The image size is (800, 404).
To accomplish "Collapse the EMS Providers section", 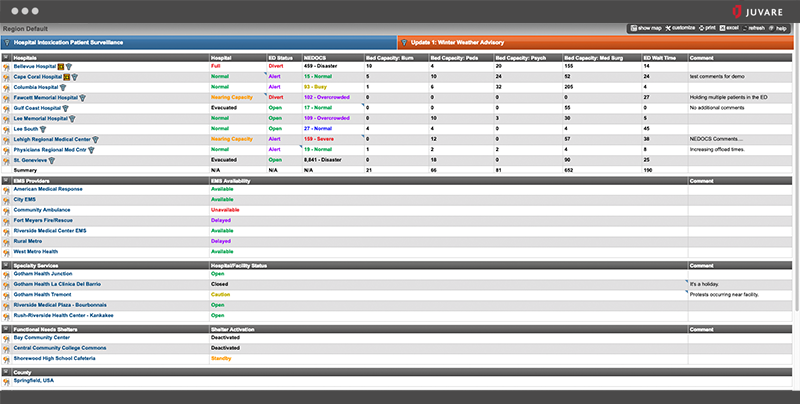I will click(6, 181).
